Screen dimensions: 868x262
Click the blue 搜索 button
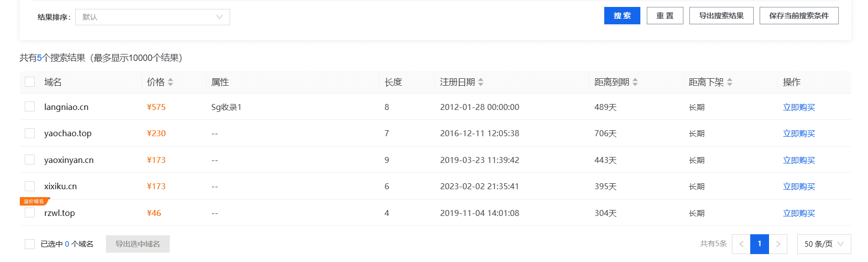coord(622,16)
